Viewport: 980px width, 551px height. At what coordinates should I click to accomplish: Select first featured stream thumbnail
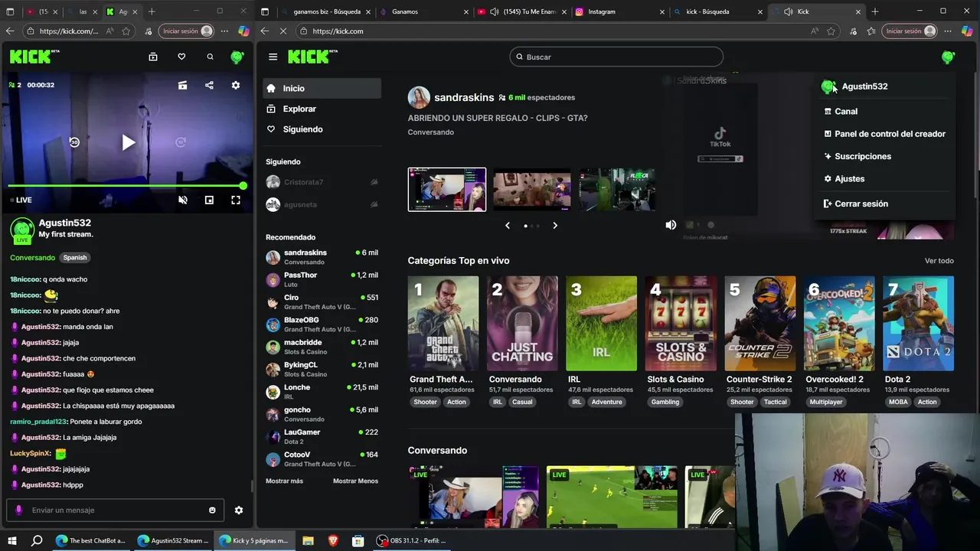(447, 189)
